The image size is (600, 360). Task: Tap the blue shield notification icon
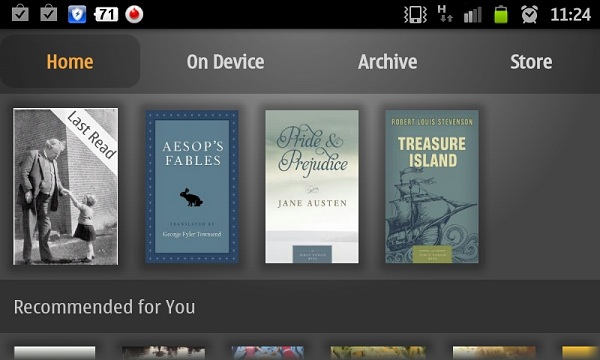click(77, 15)
